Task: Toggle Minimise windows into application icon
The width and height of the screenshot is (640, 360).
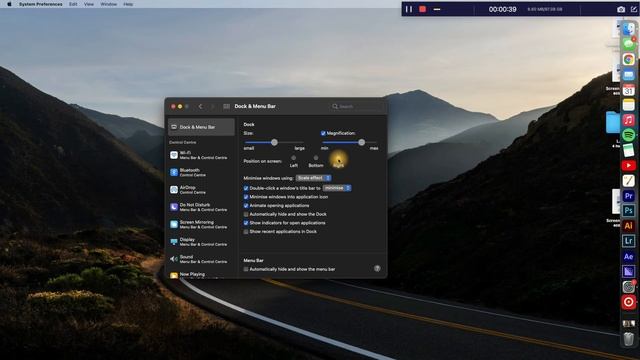Action: (x=246, y=197)
